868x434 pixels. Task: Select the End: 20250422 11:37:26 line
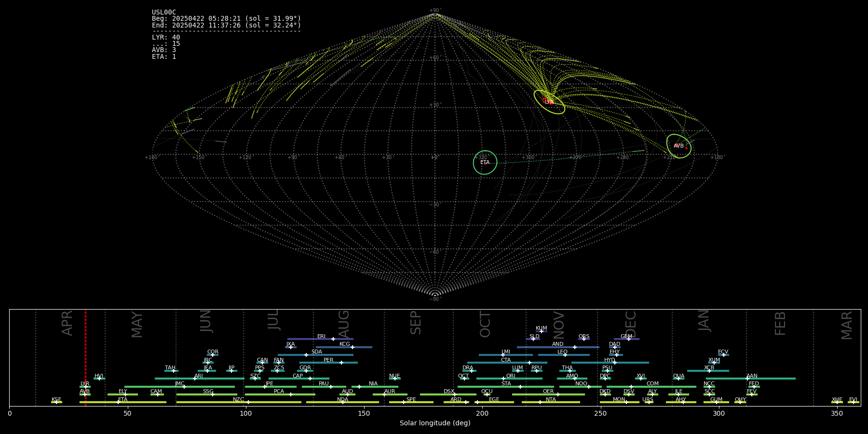pos(226,25)
